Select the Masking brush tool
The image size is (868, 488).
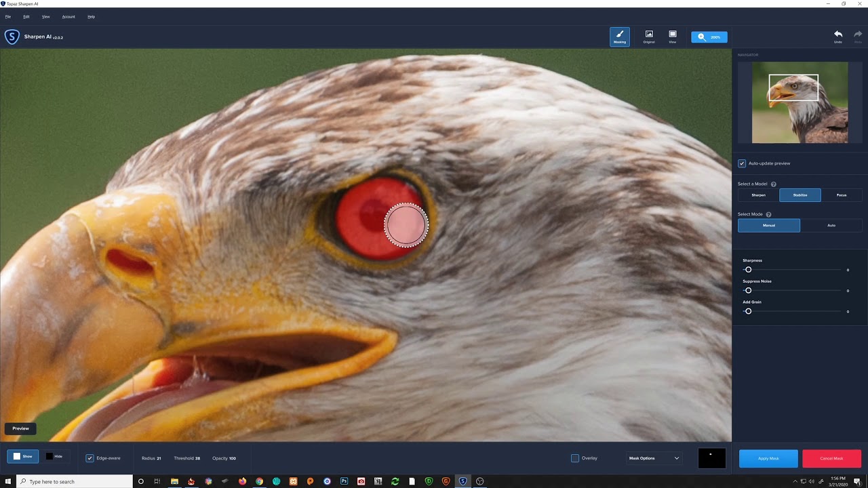(620, 37)
